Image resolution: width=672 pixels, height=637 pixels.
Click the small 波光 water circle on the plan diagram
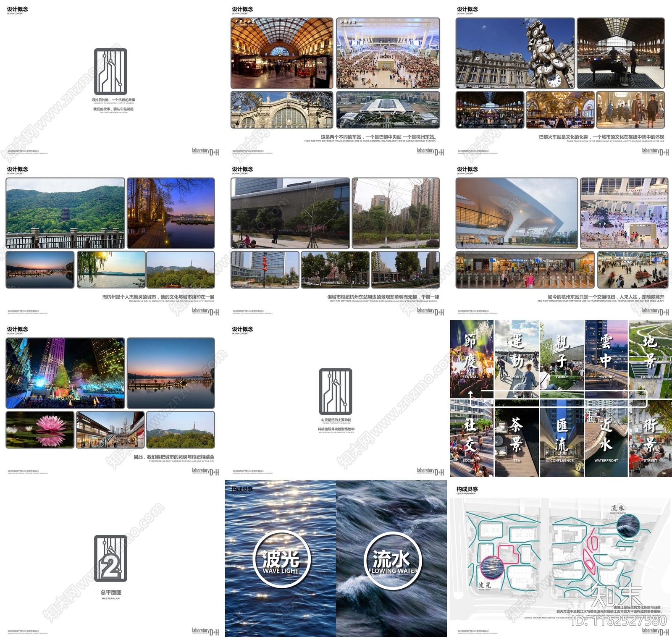[491, 568]
